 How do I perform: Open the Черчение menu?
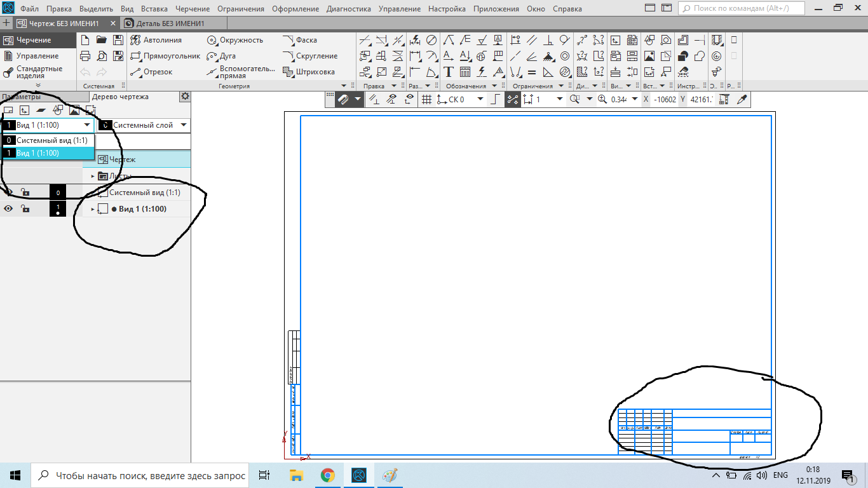click(193, 9)
